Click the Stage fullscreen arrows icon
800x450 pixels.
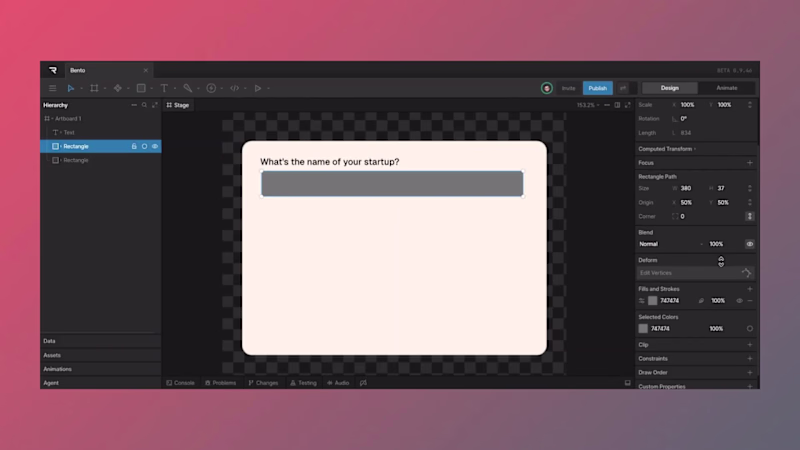(x=628, y=105)
